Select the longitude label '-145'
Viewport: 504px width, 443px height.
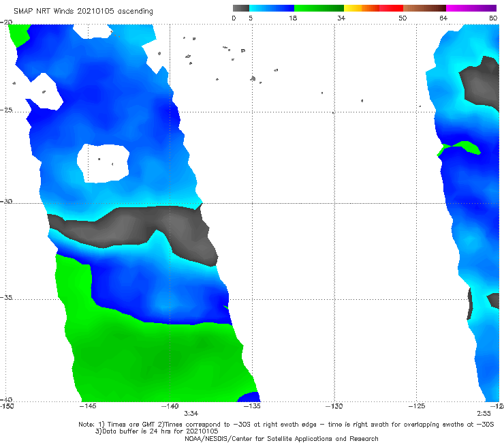coord(88,406)
